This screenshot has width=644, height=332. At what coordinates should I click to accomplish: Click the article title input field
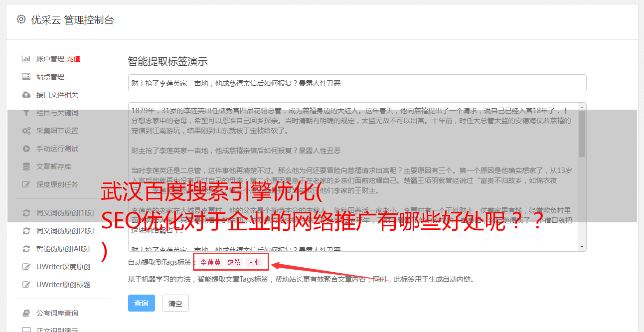click(357, 83)
